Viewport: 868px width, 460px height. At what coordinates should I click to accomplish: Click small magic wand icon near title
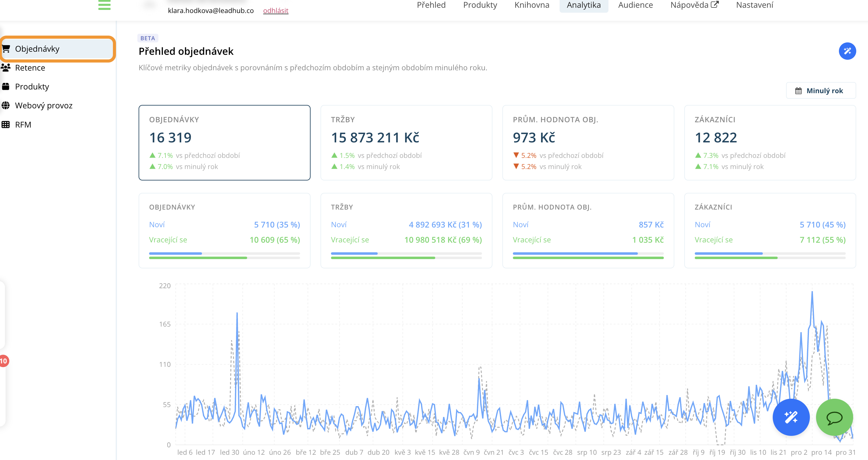click(x=847, y=51)
